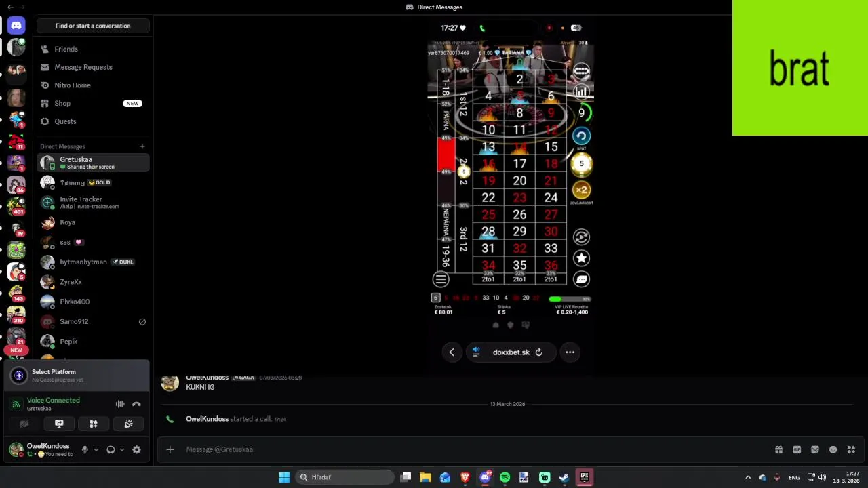Show hidden system tray icons

pos(748,477)
